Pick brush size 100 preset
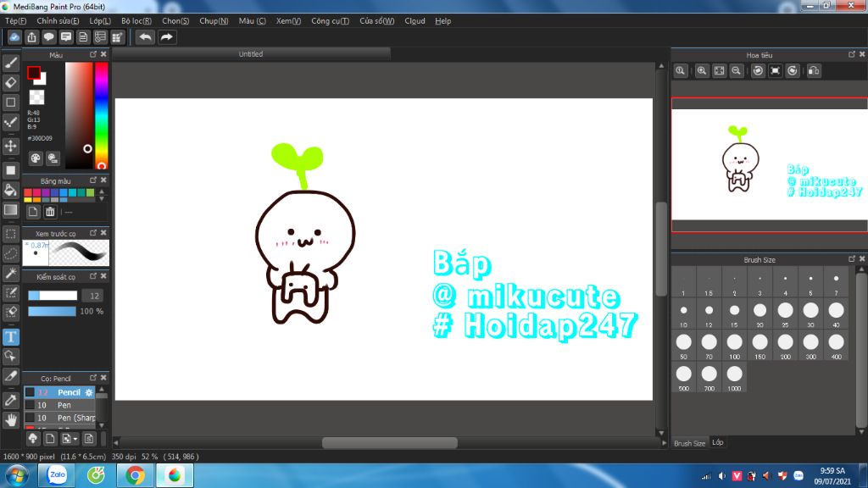 (x=734, y=346)
